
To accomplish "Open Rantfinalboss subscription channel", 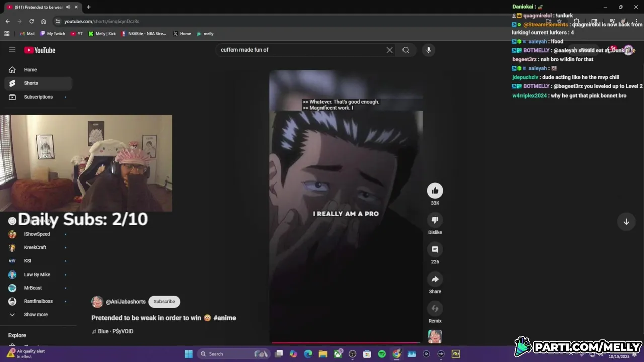I will 38,301.
